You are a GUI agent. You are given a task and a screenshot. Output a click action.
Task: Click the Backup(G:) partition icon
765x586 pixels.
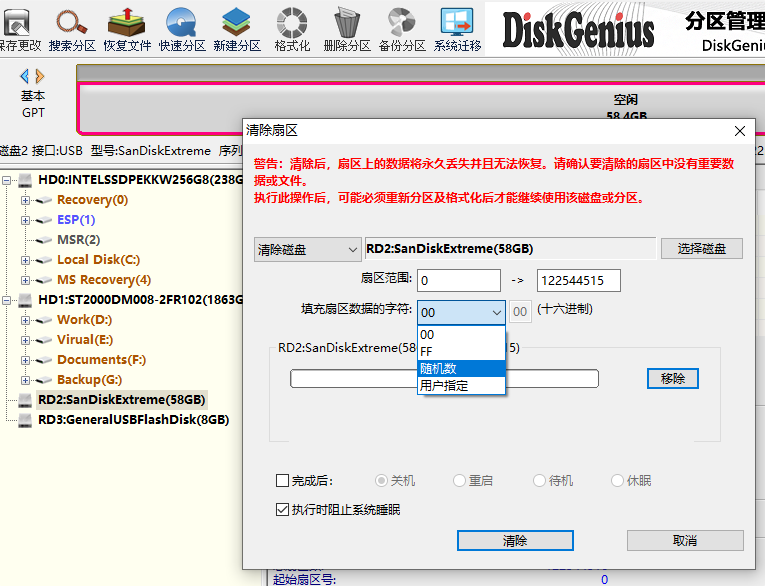coord(44,380)
